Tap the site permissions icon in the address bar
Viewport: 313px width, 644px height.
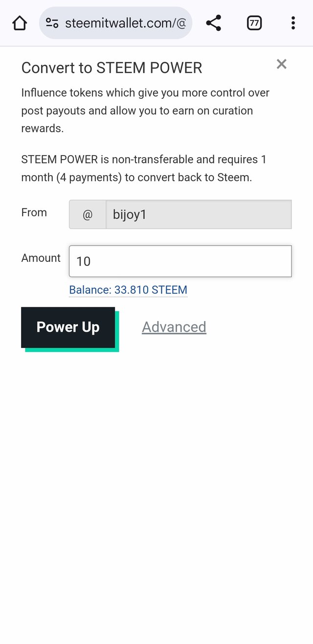point(52,23)
